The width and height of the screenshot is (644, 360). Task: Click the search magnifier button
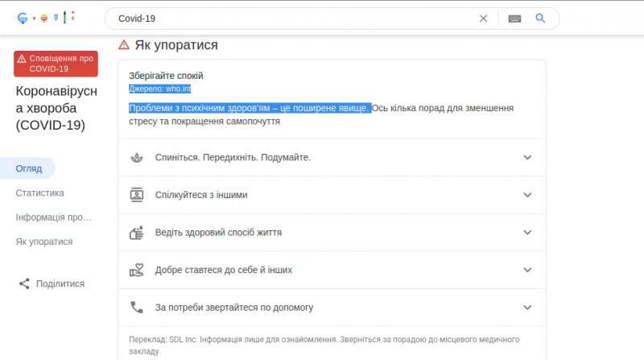coord(541,18)
